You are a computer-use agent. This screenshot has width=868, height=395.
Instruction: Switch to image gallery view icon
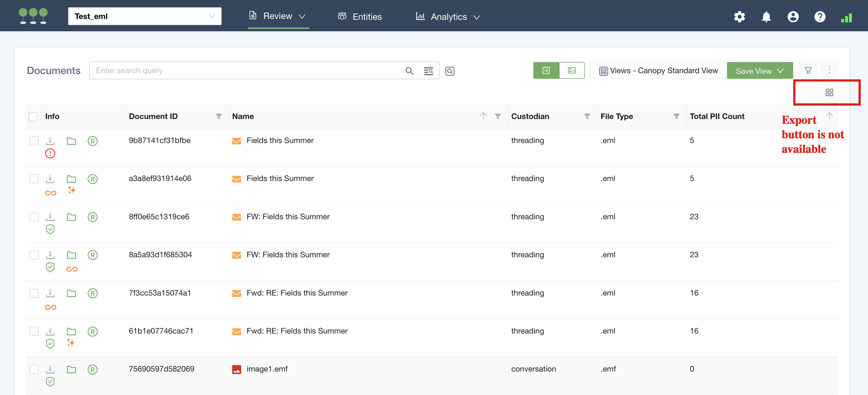[572, 70]
